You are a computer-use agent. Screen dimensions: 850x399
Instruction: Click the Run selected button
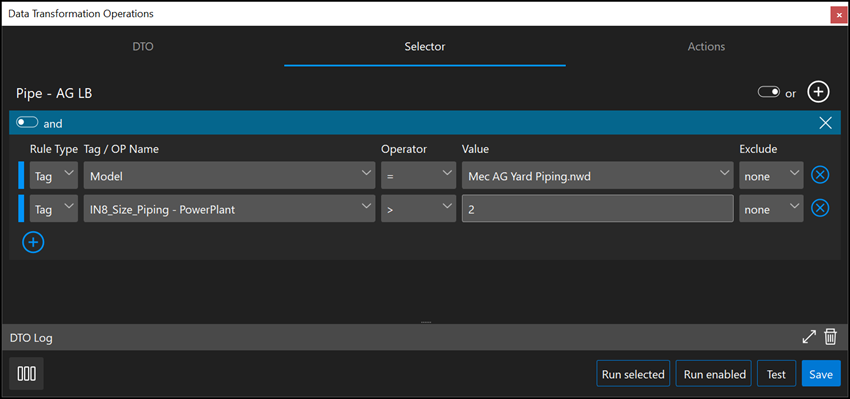pos(633,374)
